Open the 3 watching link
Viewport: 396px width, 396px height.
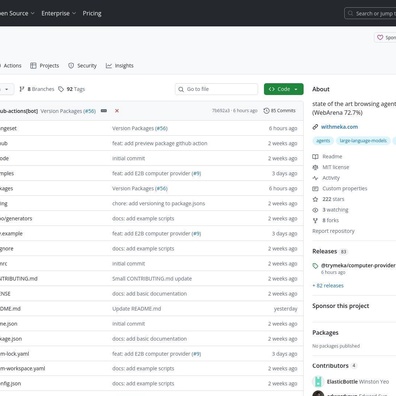click(x=335, y=210)
